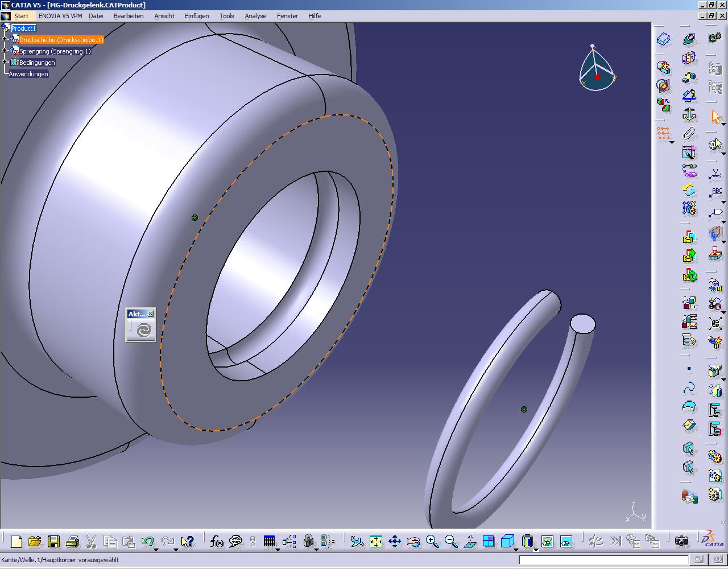The image size is (728, 569).
Task: Expand the Sprengring tree node
Action: tap(5, 51)
